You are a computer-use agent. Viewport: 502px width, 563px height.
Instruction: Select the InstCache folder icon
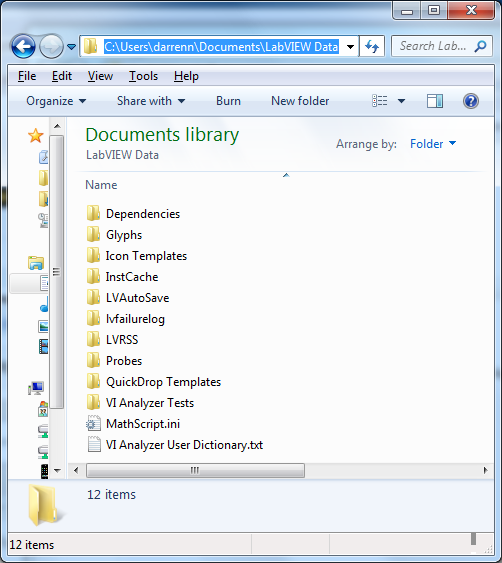pos(93,276)
